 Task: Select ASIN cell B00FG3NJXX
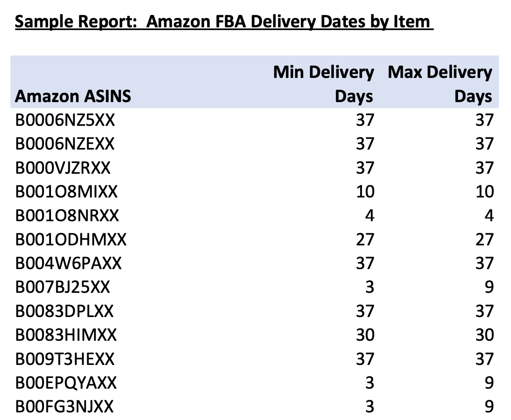point(64,407)
